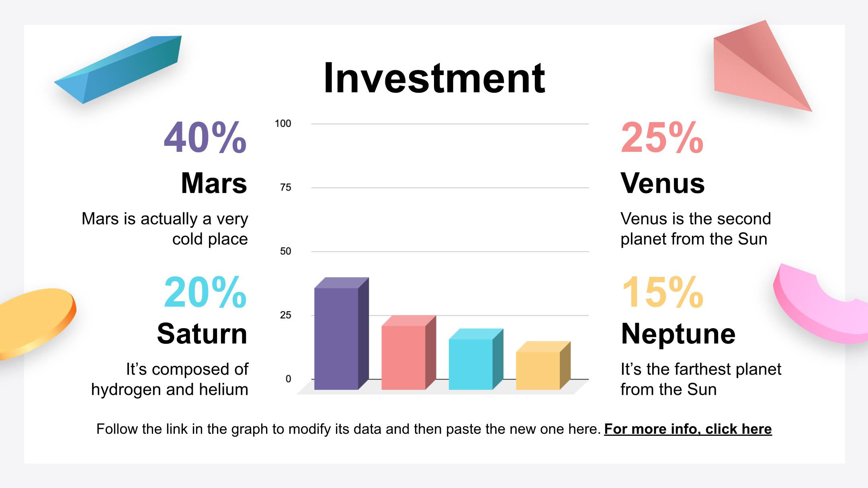Select the 20% cyan percentage text
Viewport: 868px width, 488px height.
point(205,292)
